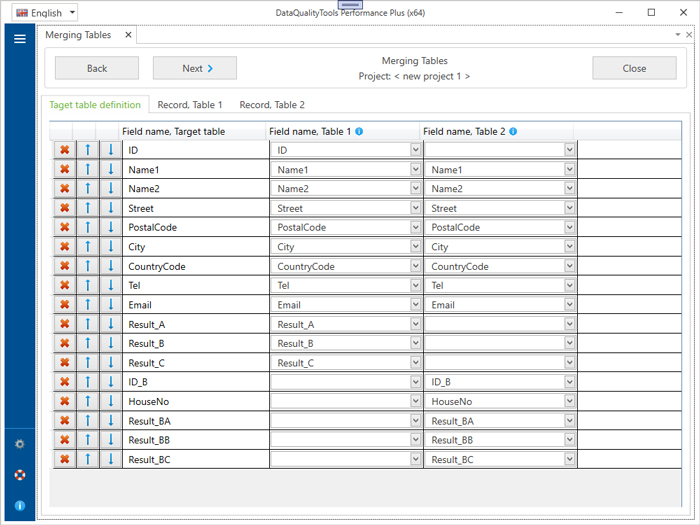Move the City row up
The image size is (700, 525).
pos(88,247)
